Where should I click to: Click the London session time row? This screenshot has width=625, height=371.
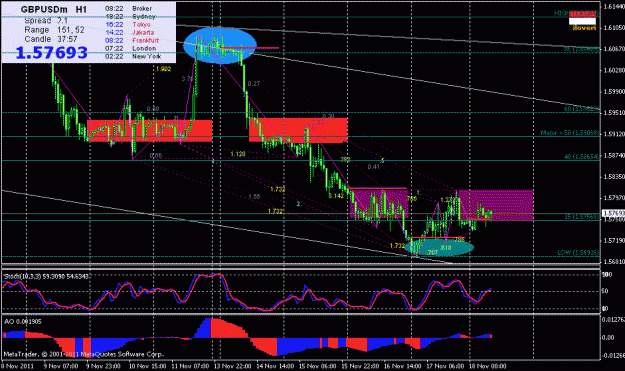coord(130,48)
